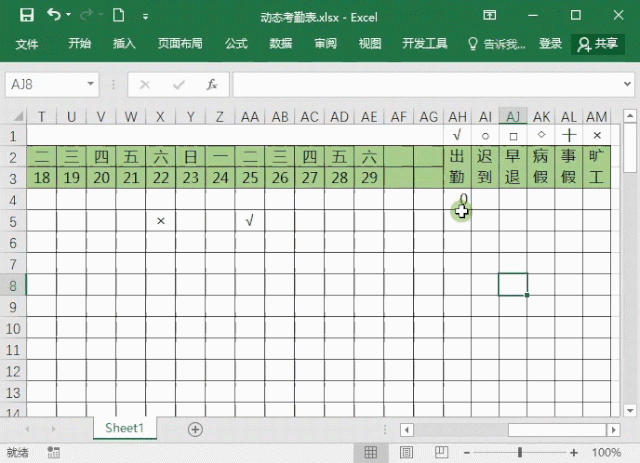This screenshot has height=463, width=640.
Task: Click the 病假 header cell
Action: pyautogui.click(x=540, y=167)
